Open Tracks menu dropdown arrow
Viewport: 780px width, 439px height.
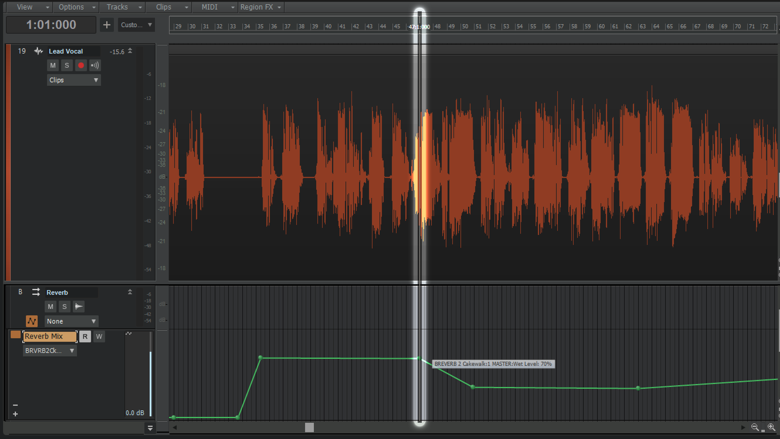pyautogui.click(x=140, y=7)
